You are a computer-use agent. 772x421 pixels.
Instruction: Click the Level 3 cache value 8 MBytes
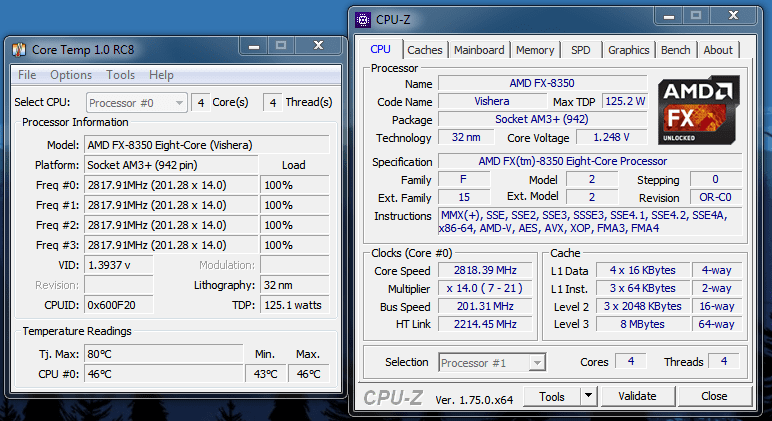(643, 324)
